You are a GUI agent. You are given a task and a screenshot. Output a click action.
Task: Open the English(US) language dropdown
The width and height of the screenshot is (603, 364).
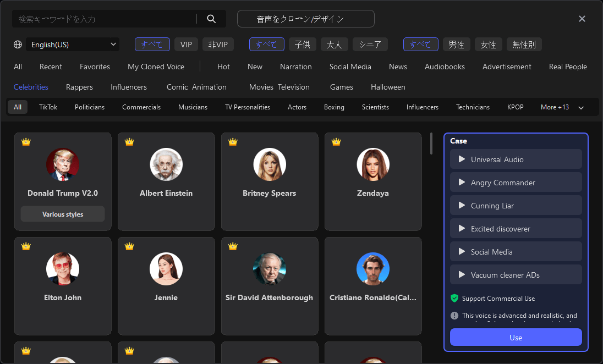click(x=73, y=45)
